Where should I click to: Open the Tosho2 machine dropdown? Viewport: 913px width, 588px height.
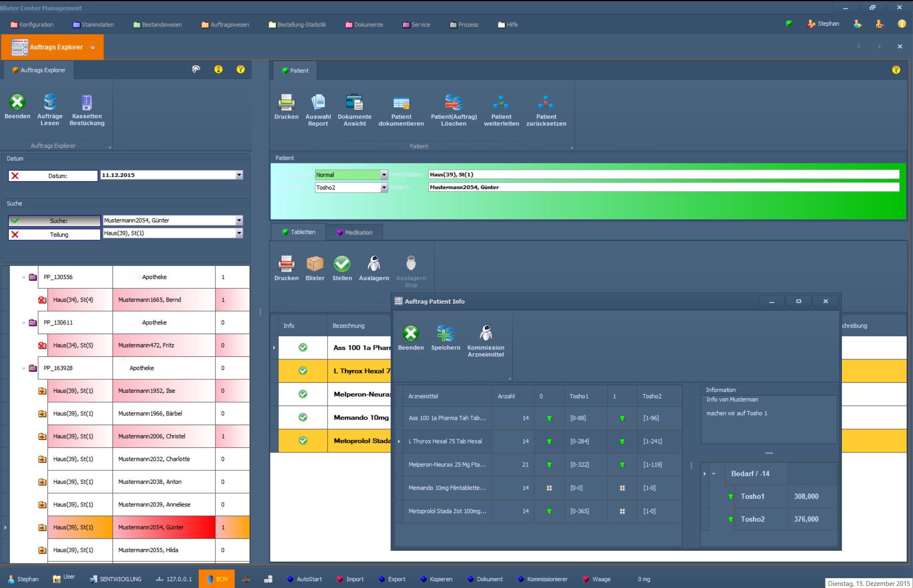click(384, 187)
